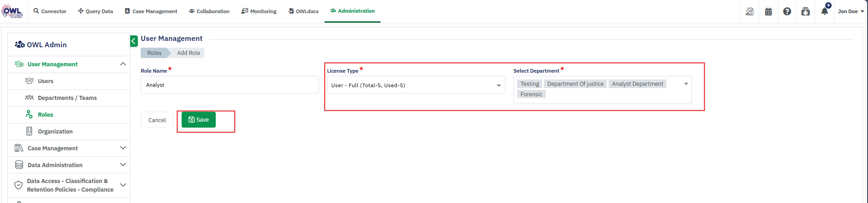The image size is (868, 203).
Task: Open the download inbox icon in header
Action: tap(806, 11)
